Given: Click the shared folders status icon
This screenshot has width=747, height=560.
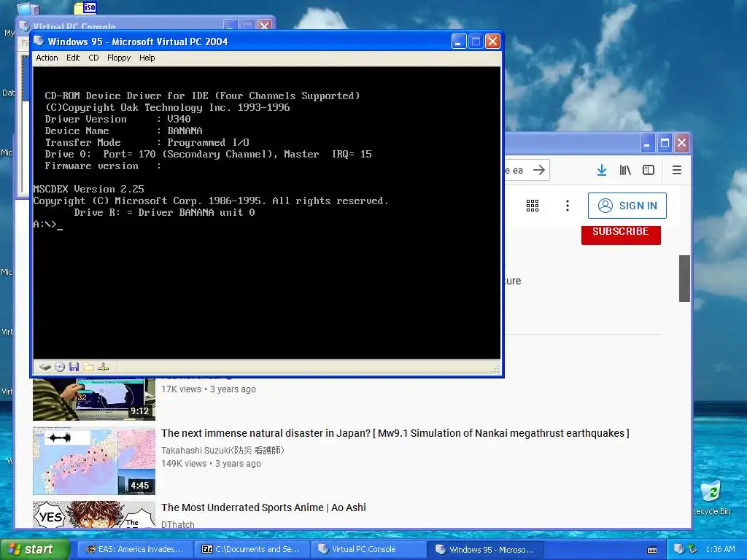Looking at the screenshot, I should [88, 367].
